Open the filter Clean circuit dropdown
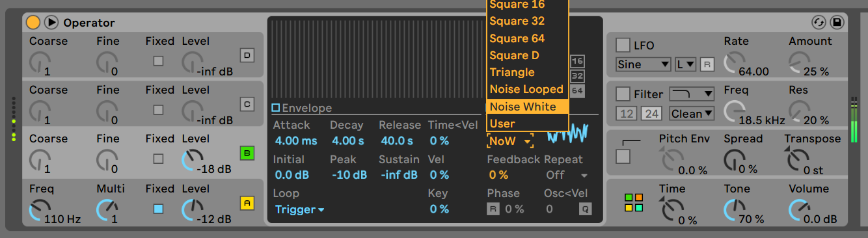This screenshot has width=868, height=238. click(692, 114)
